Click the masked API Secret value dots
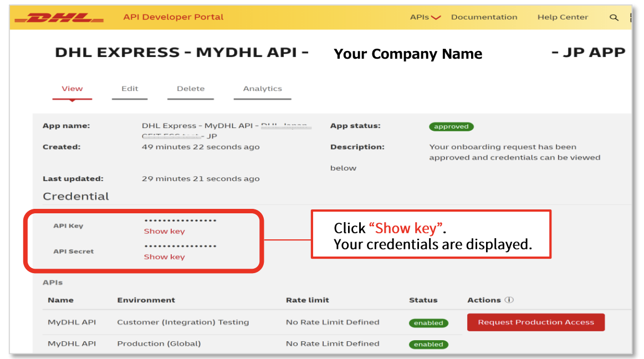The image size is (644, 359). click(x=180, y=246)
